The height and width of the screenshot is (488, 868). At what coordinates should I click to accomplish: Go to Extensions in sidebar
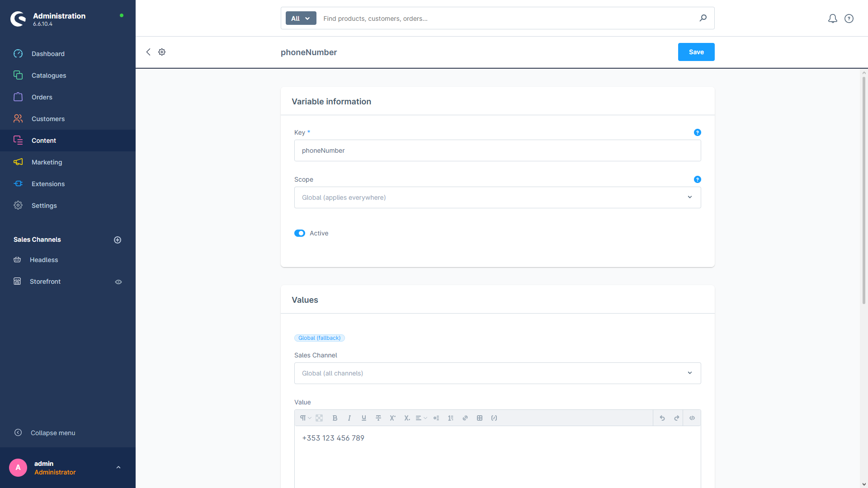(x=48, y=184)
